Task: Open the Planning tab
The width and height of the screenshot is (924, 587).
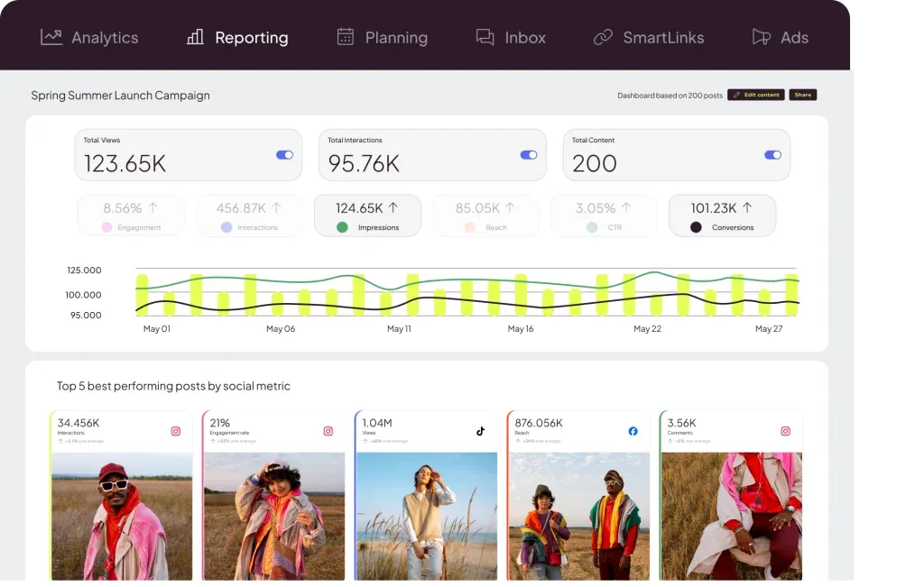Action: 382,37
